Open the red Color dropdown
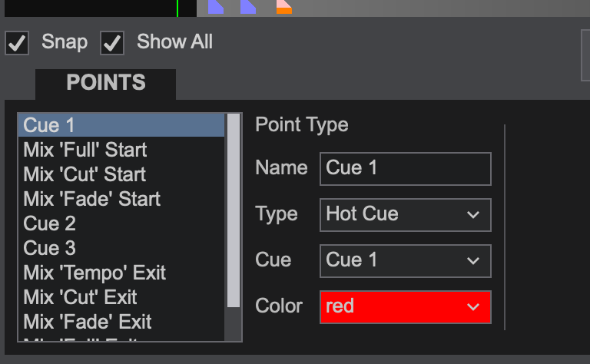 point(406,307)
